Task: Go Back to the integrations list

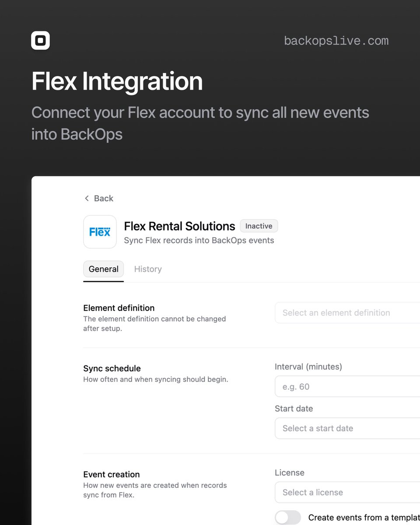Action: (99, 198)
